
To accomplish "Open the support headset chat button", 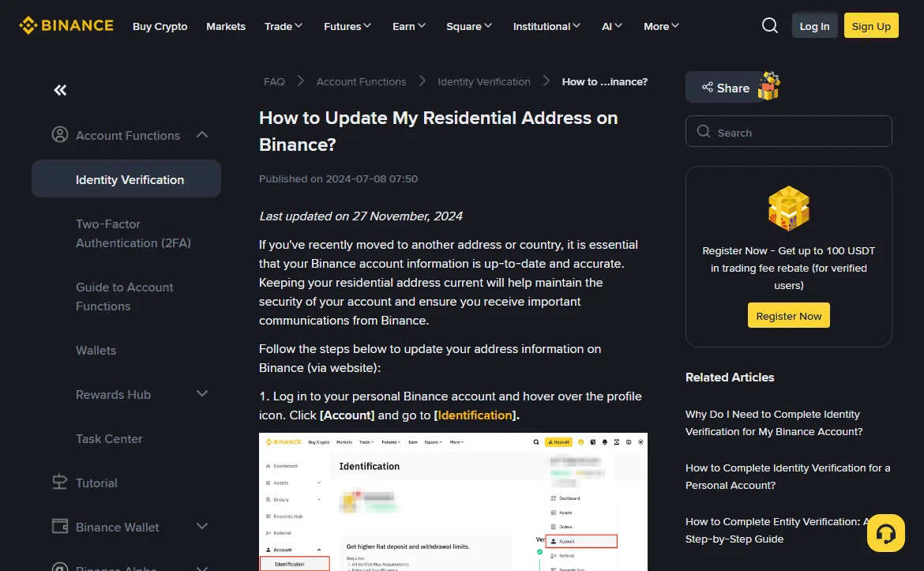I will click(885, 533).
